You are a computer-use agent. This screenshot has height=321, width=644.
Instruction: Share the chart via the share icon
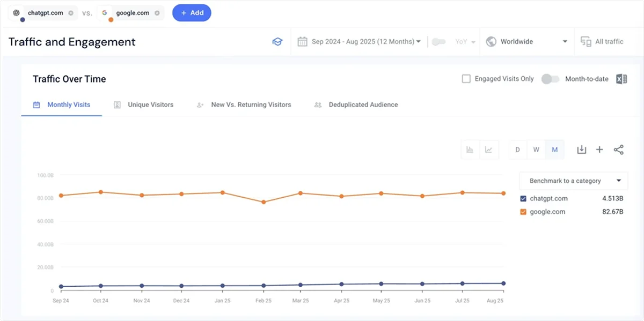click(x=619, y=150)
